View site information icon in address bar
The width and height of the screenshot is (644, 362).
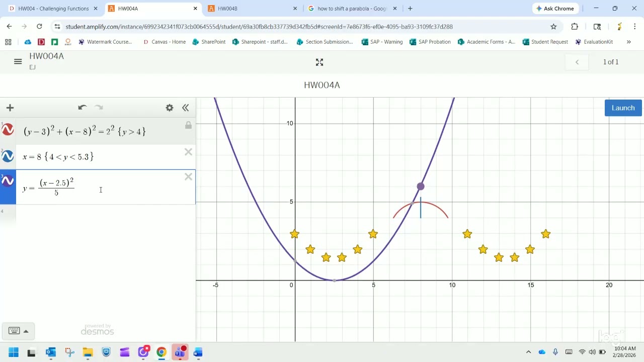click(57, 27)
